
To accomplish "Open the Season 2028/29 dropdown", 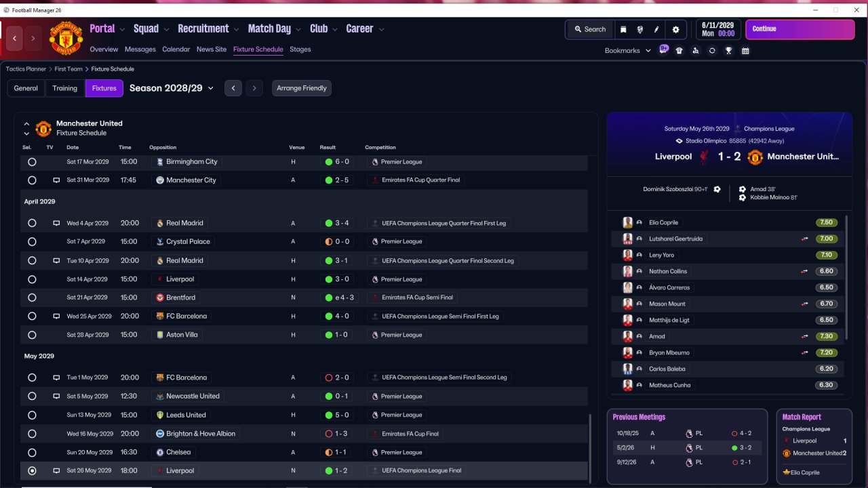I will point(172,88).
